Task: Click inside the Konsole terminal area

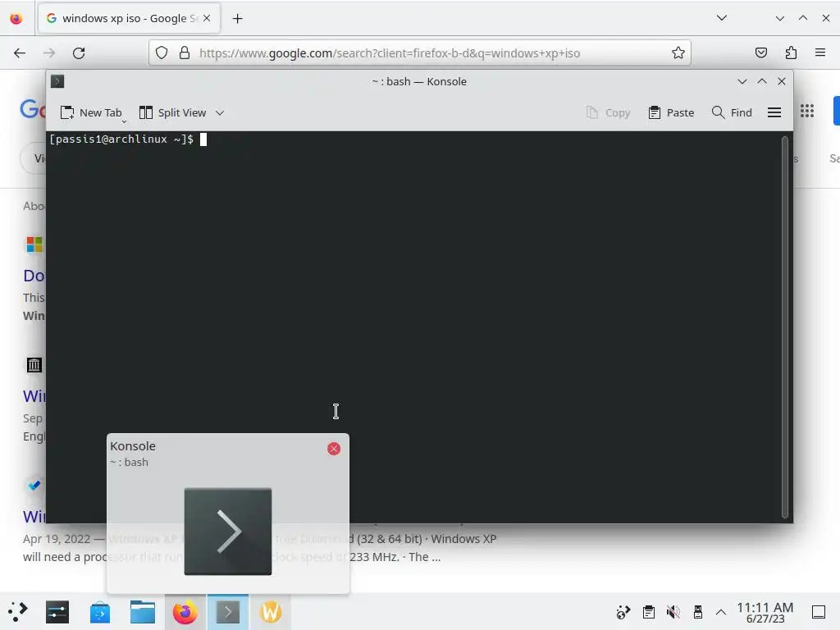Action: (x=413, y=326)
